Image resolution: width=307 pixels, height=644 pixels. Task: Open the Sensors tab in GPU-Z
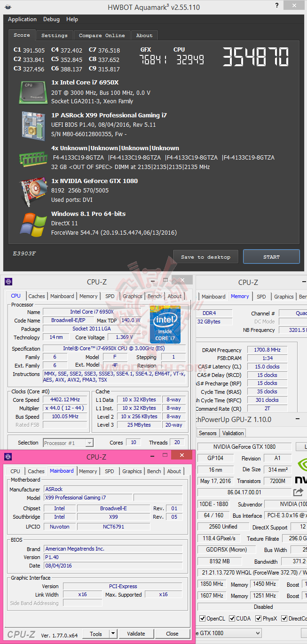coord(208,433)
